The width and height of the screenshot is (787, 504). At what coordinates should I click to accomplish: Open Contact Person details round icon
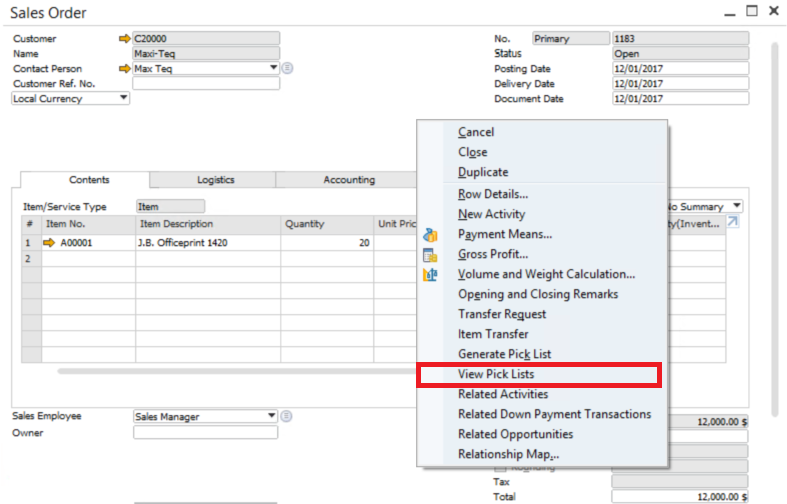(x=287, y=69)
